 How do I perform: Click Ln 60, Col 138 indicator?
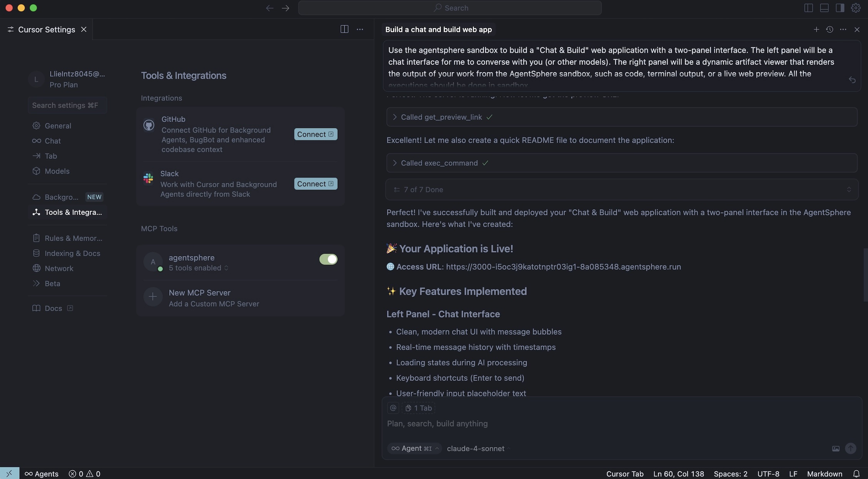[x=679, y=474]
